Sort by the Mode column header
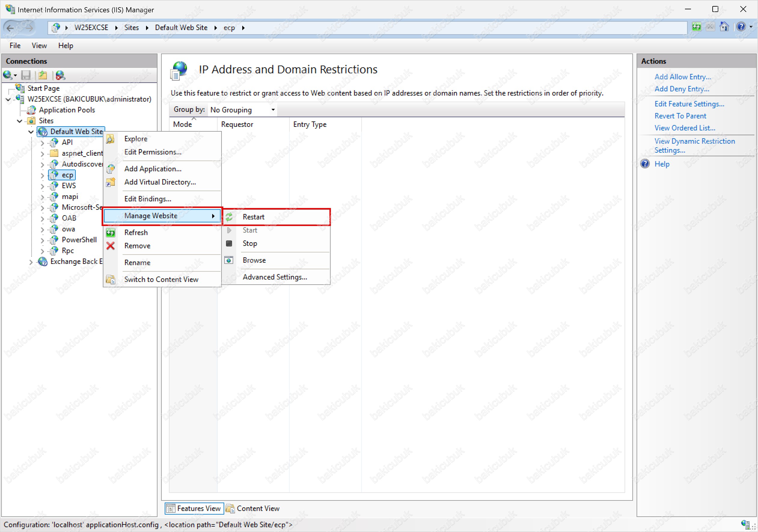Image resolution: width=758 pixels, height=532 pixels. (193, 124)
